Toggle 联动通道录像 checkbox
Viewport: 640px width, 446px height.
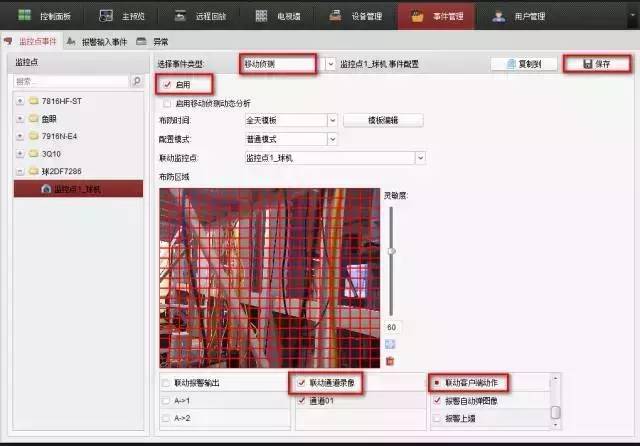[x=301, y=383]
